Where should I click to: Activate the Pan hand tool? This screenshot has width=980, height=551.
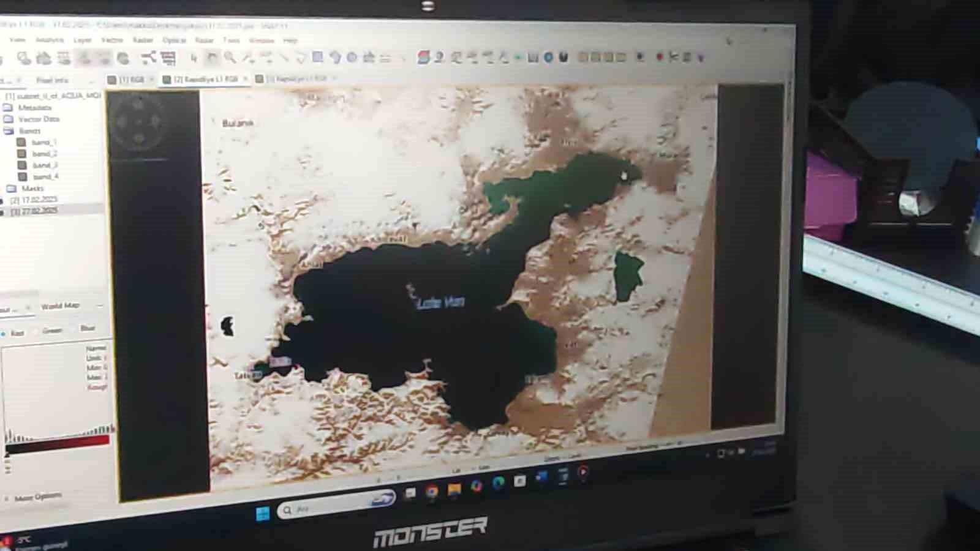coord(212,58)
